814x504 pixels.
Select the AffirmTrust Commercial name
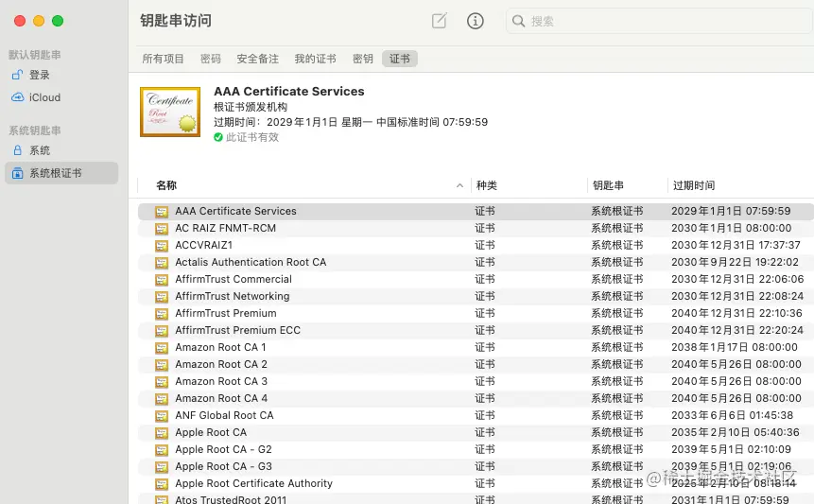pos(234,279)
